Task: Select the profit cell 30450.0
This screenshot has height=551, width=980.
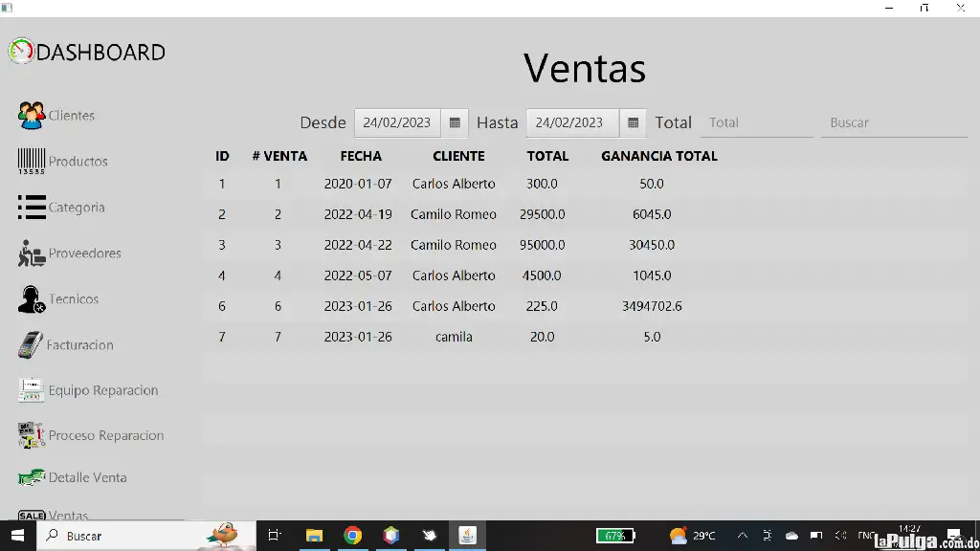Action: (652, 245)
